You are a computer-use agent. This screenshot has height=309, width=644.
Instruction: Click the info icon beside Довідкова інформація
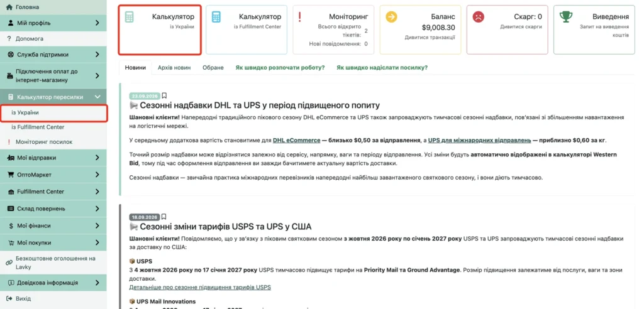11,283
